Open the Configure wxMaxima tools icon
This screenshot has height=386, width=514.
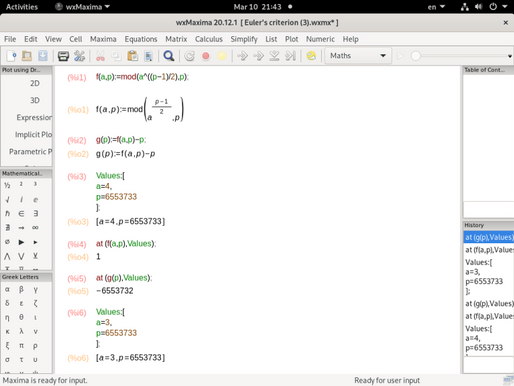(x=79, y=56)
